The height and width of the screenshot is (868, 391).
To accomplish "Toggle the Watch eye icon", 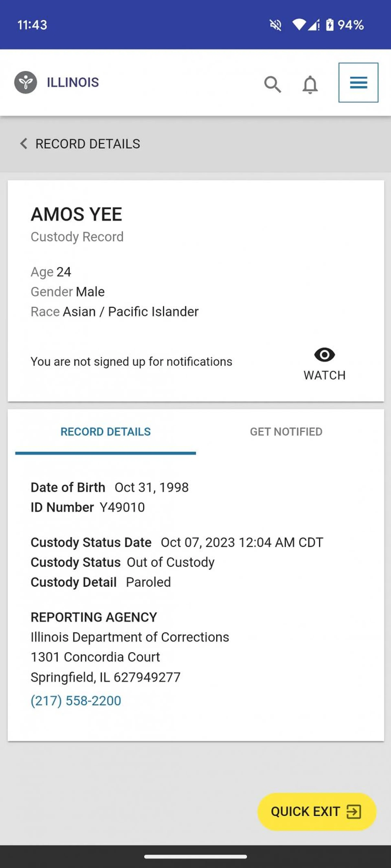I will tap(324, 355).
